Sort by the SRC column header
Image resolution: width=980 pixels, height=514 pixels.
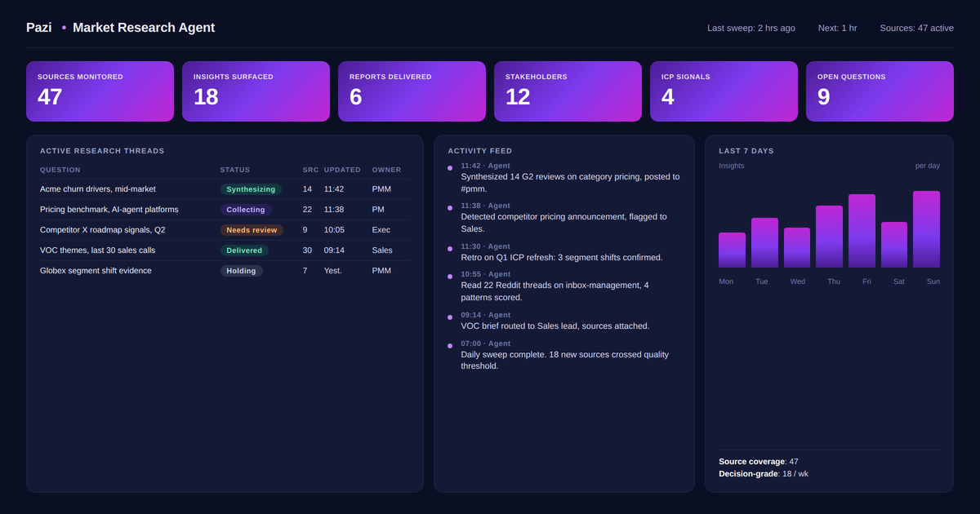[x=311, y=170]
